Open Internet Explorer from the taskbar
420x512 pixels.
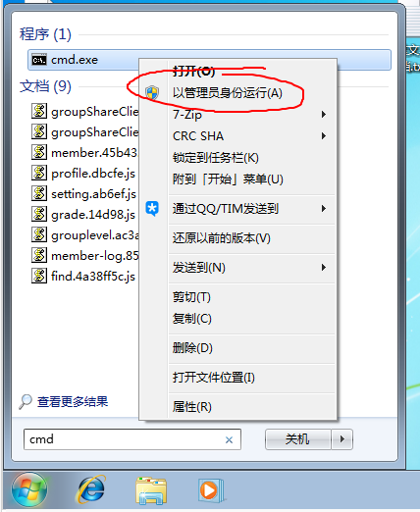click(91, 489)
